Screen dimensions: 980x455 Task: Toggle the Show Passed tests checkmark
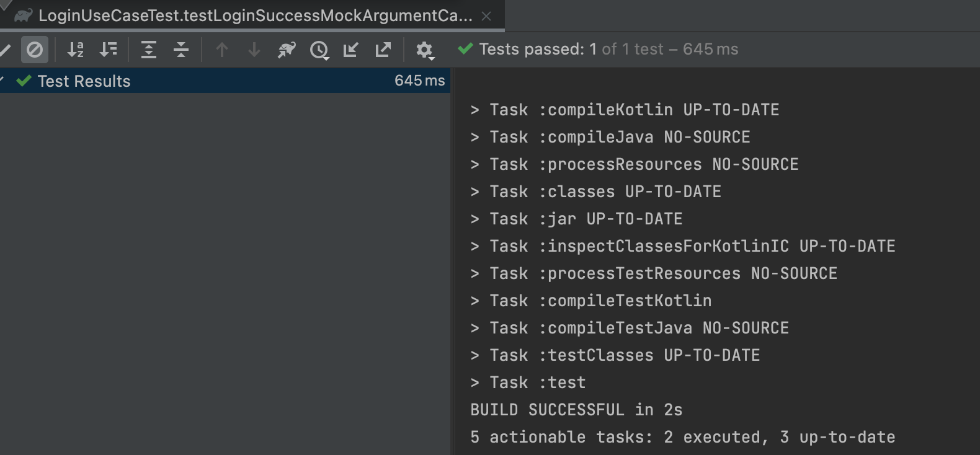pos(5,50)
